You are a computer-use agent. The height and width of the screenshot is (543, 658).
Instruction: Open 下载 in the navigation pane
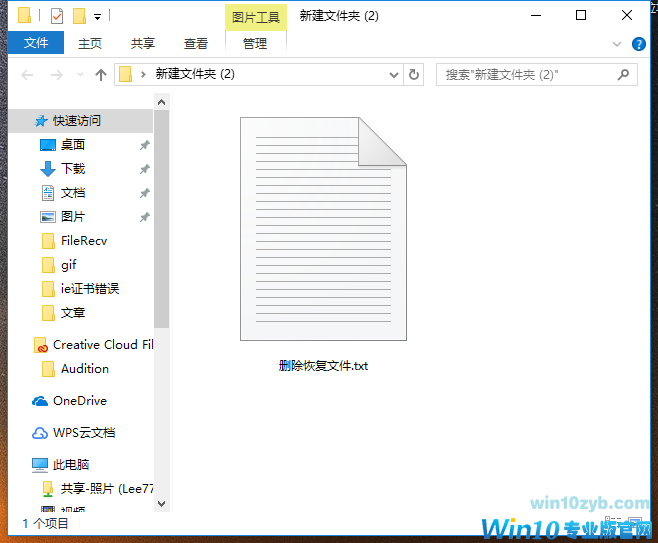pos(73,169)
